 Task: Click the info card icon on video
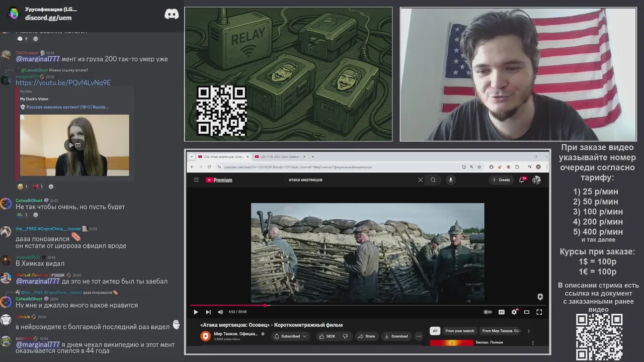(540, 297)
